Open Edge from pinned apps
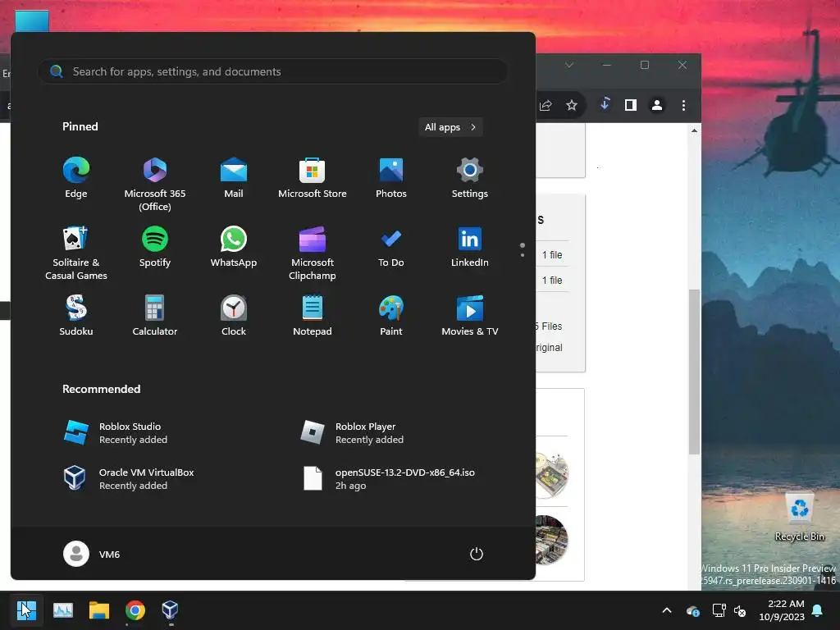Image resolution: width=840 pixels, height=630 pixels. tap(76, 178)
